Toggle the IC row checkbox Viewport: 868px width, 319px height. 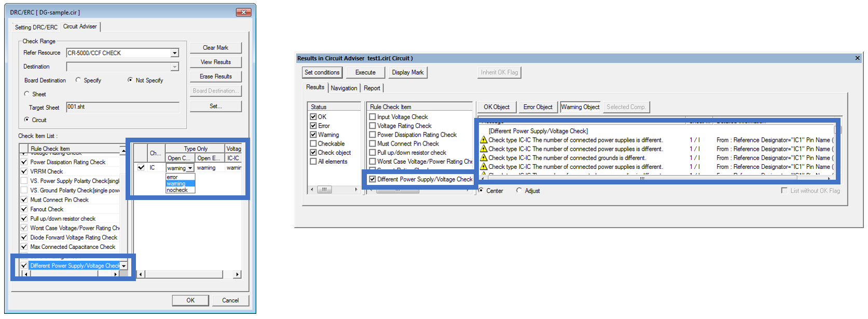coord(141,167)
